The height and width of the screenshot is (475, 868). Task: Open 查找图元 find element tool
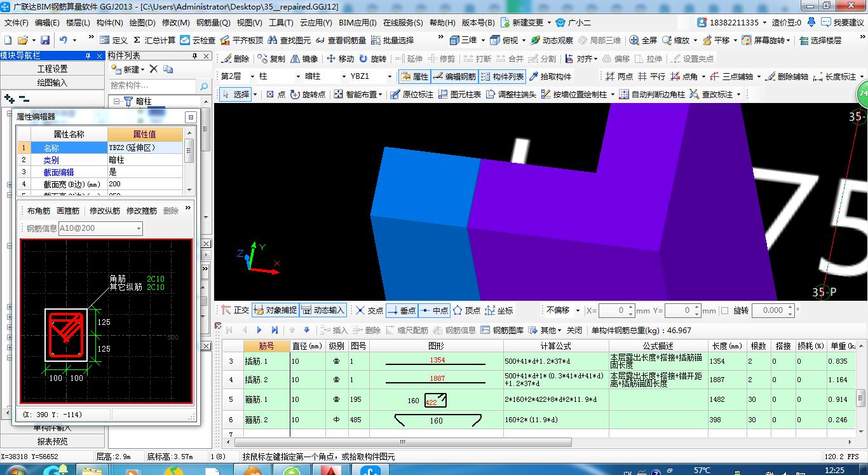pyautogui.click(x=290, y=40)
